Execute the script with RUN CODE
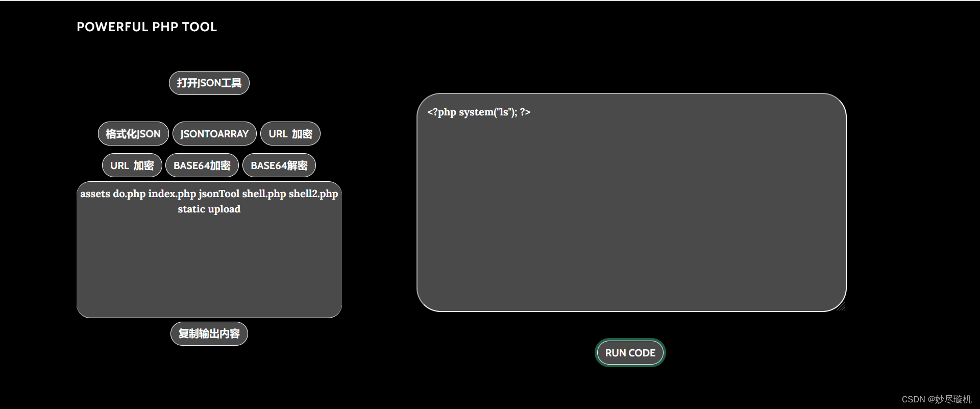This screenshot has height=409, width=980. (x=630, y=353)
